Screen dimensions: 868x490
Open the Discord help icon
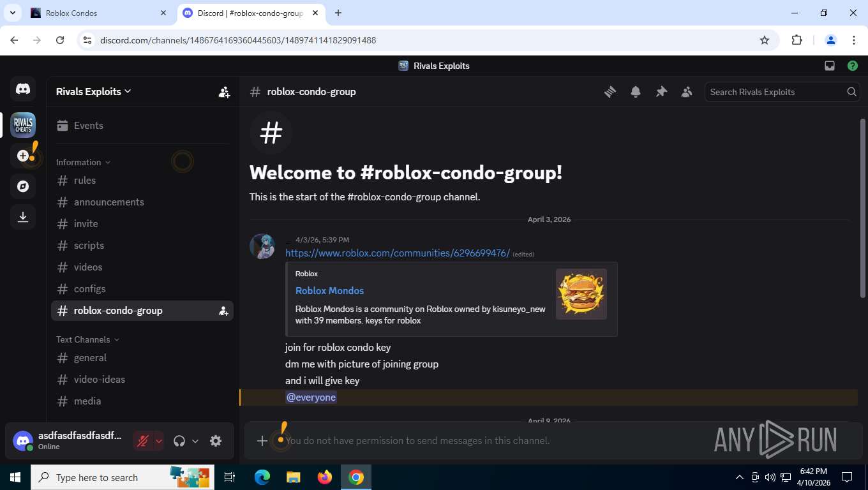853,66
